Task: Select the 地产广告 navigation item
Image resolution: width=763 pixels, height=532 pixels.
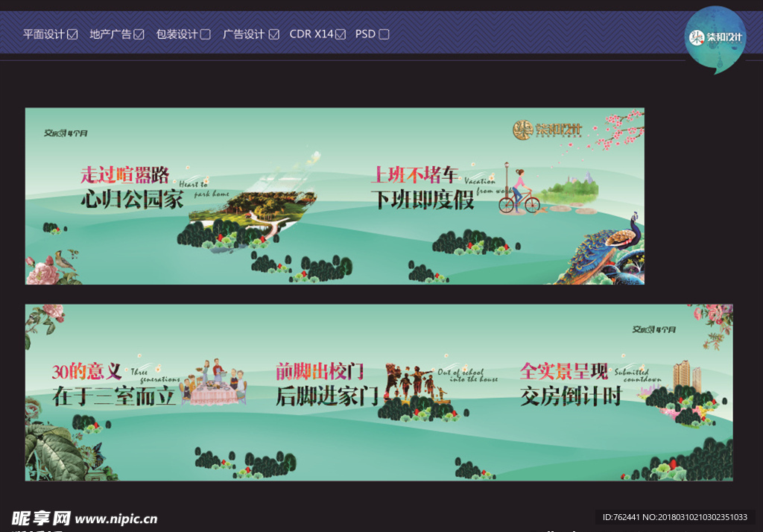Action: tap(110, 33)
